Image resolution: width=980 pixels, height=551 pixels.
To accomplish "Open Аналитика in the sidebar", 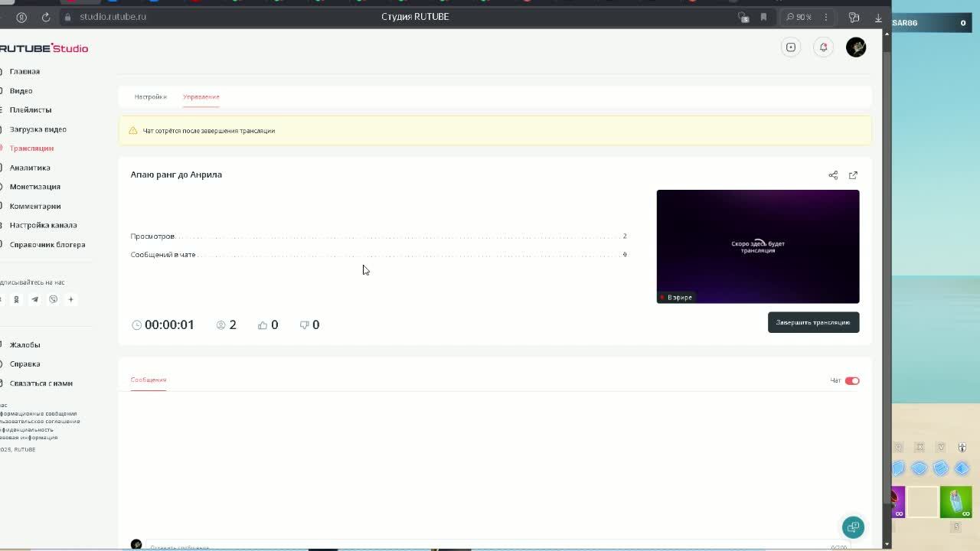I will pyautogui.click(x=30, y=168).
